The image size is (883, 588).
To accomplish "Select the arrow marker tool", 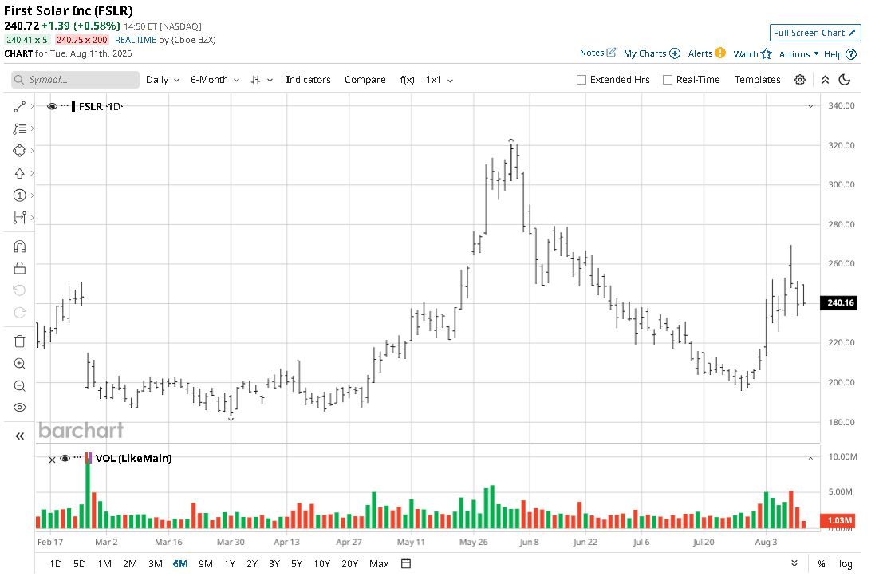I will 20,173.
